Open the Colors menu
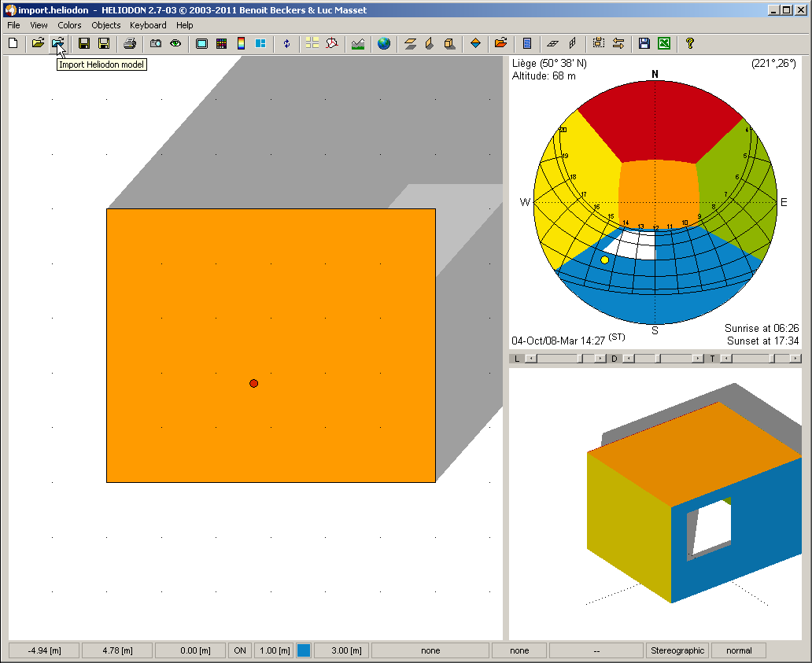The image size is (812, 663). [69, 25]
